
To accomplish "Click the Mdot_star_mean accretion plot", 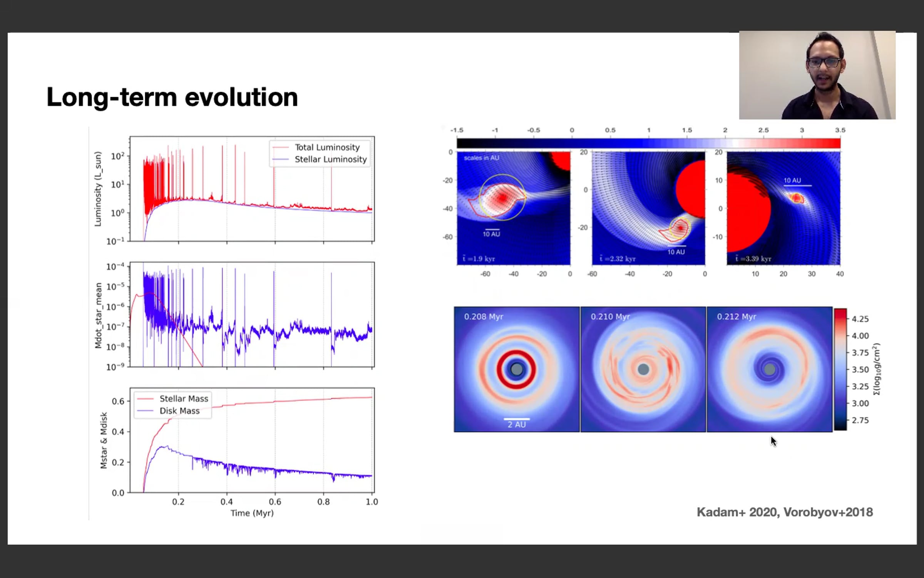I will 252,314.
